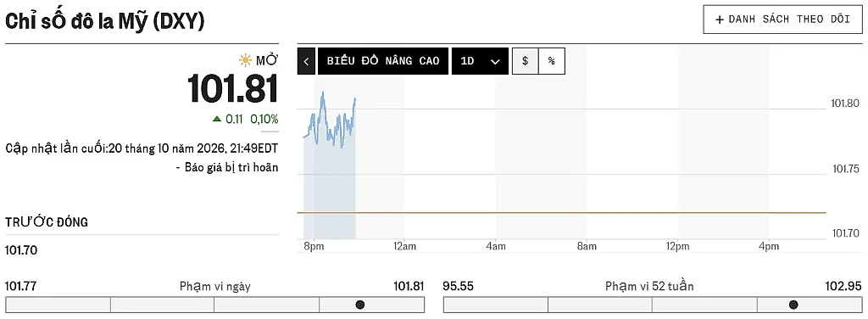Viewport: 868px width, 319px height.
Task: Switch chart to dollar view
Action: 525,61
